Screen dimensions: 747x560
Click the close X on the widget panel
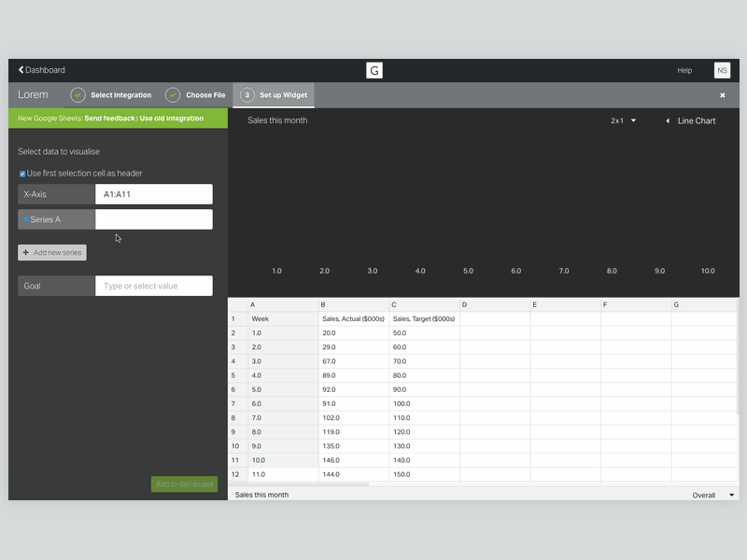coord(722,94)
